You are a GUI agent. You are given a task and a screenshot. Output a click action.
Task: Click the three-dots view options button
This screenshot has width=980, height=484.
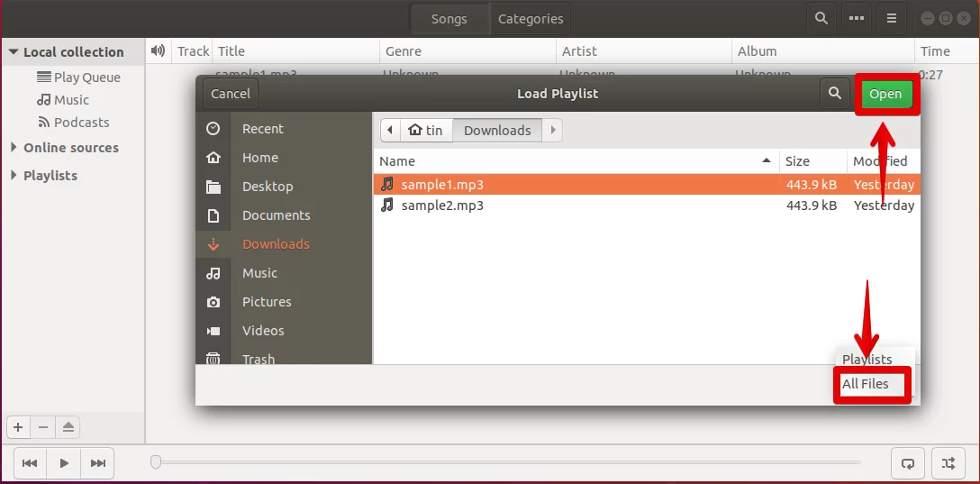pyautogui.click(x=857, y=19)
